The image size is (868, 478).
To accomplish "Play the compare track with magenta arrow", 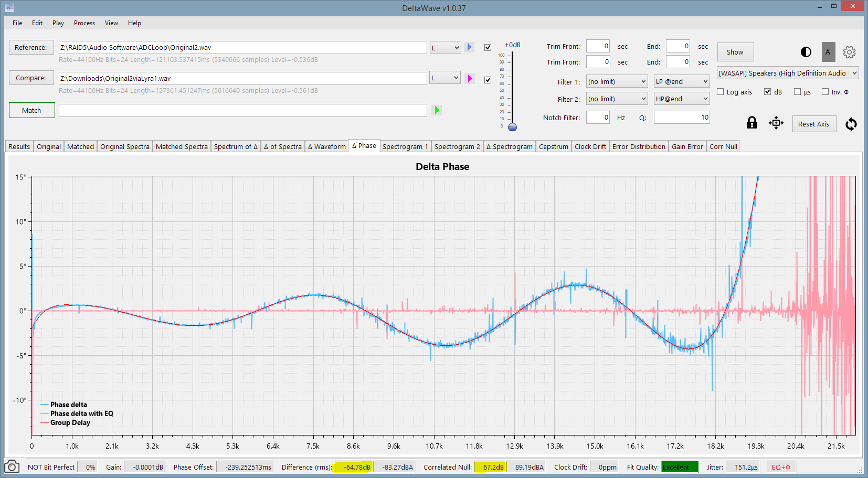I will tap(470, 78).
